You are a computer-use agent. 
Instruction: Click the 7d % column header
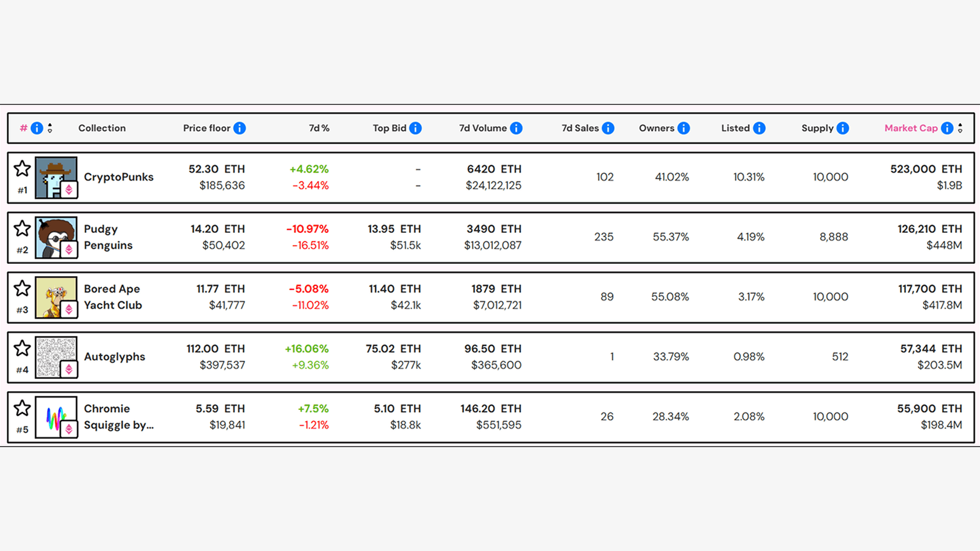point(319,128)
